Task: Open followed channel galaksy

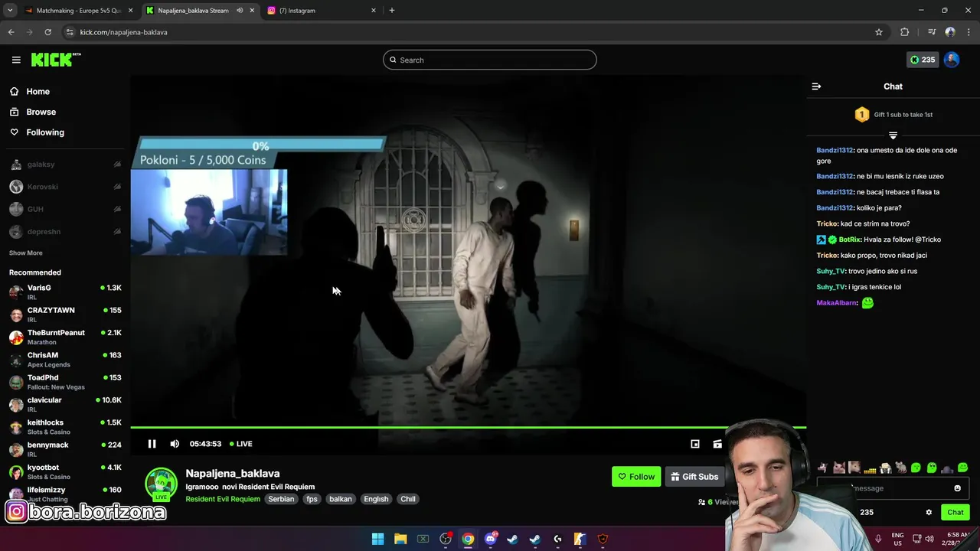Action: pyautogui.click(x=65, y=165)
